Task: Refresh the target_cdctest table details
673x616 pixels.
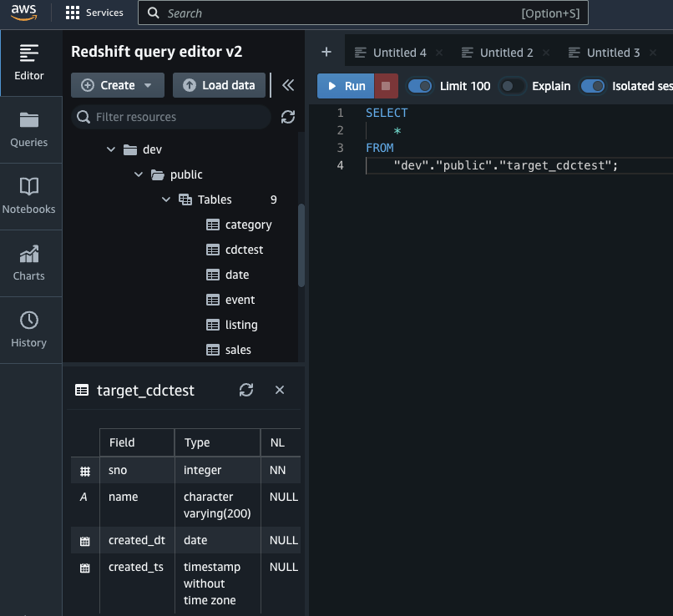Action: click(x=246, y=390)
